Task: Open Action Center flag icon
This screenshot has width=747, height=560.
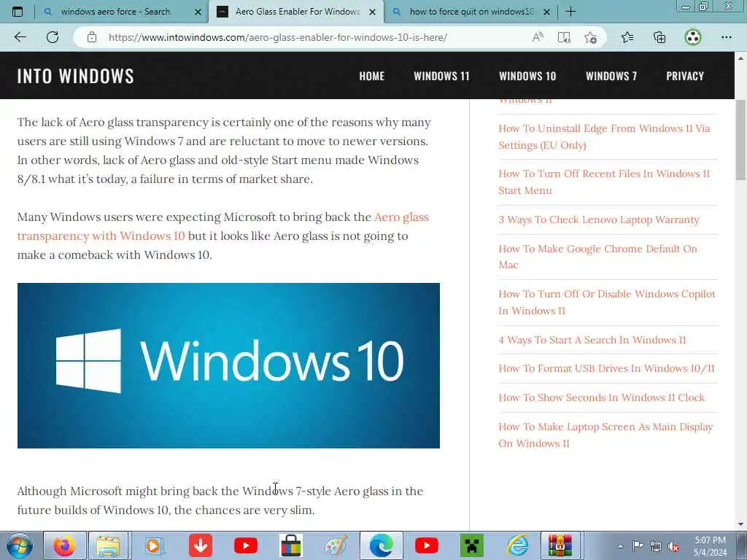Action: [638, 545]
